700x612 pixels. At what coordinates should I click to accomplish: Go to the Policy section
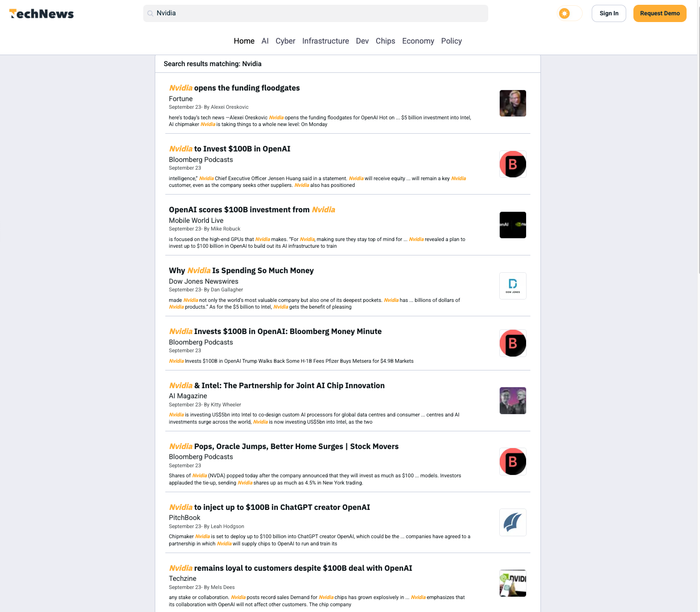click(451, 41)
